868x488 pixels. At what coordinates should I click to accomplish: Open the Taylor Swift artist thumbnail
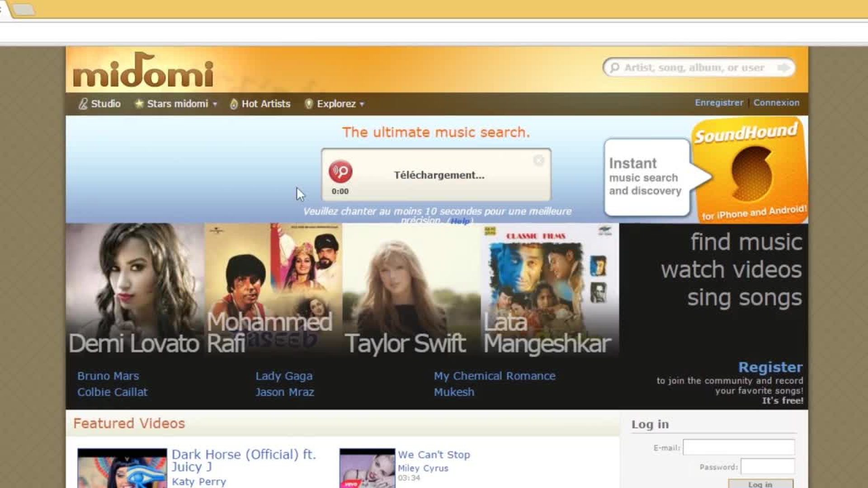(x=411, y=289)
